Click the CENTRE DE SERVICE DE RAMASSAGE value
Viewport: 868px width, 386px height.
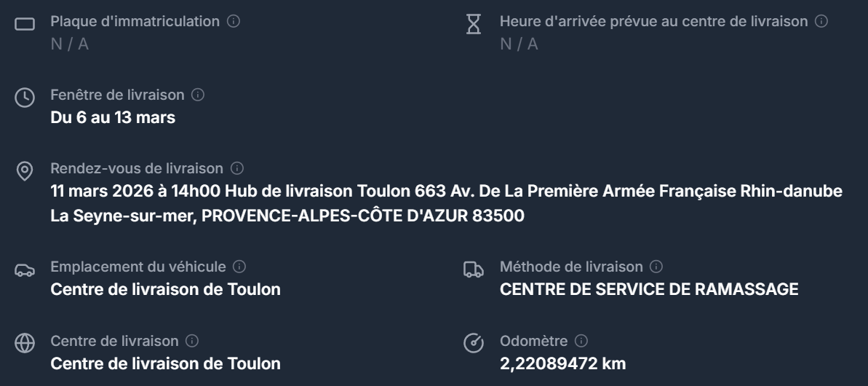(x=649, y=289)
